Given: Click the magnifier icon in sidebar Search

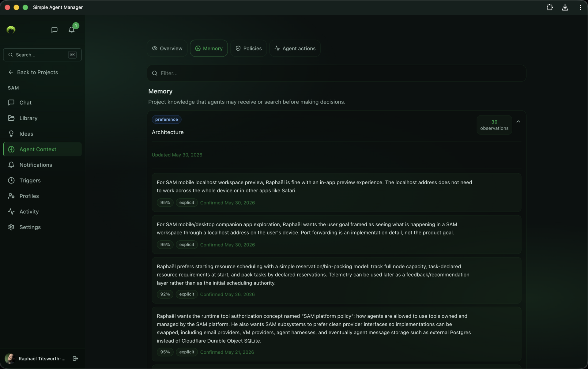Looking at the screenshot, I should (10, 55).
